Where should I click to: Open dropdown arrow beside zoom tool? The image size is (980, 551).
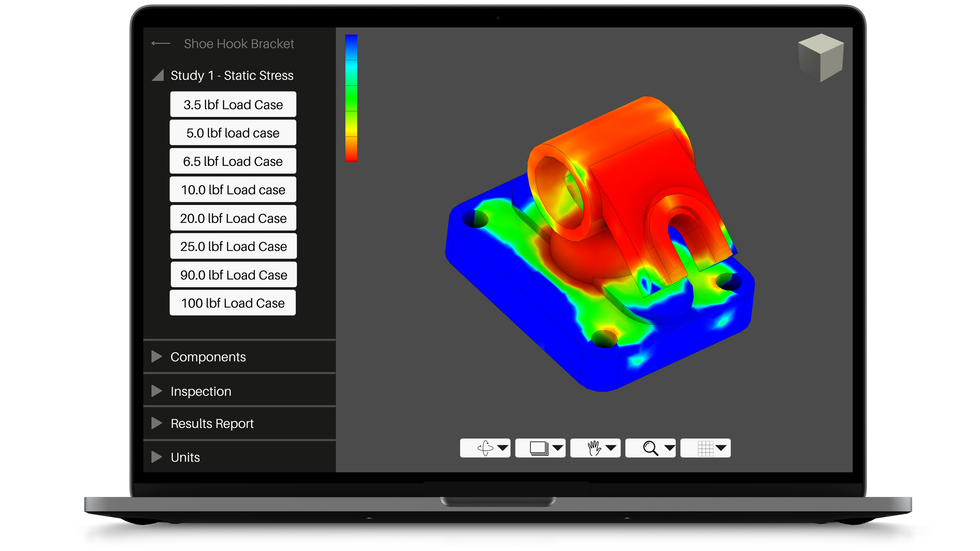(669, 448)
